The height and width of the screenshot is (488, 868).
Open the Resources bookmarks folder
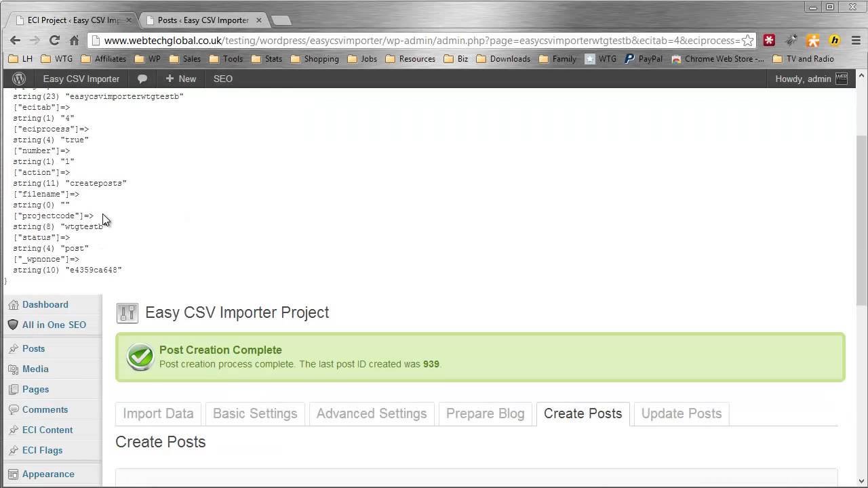[x=410, y=59]
